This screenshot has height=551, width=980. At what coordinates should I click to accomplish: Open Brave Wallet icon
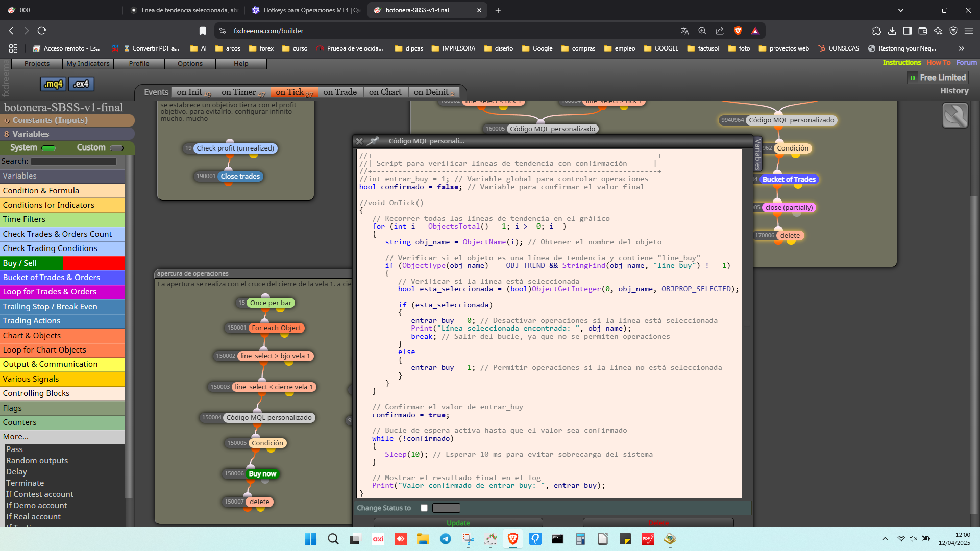(x=922, y=31)
